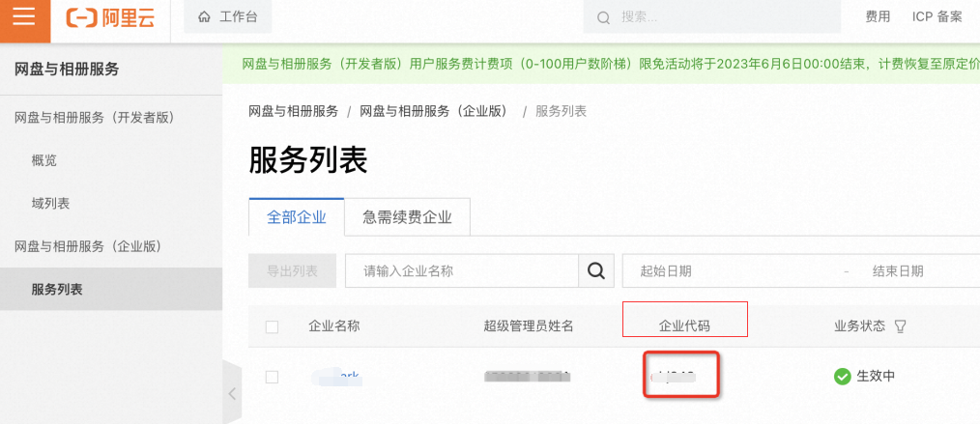Click the 超级管理员姓名 column header

tap(528, 325)
